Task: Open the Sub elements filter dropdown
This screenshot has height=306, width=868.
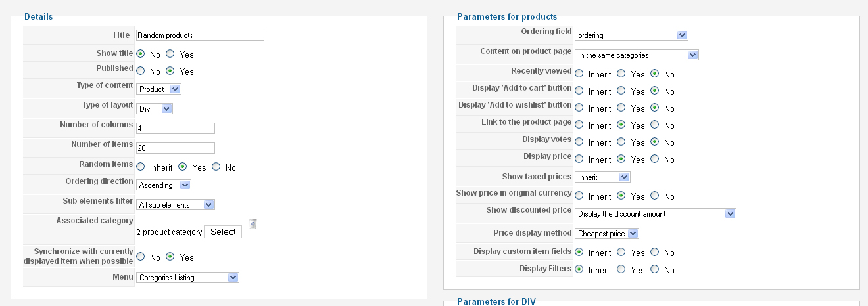Action: tap(176, 205)
